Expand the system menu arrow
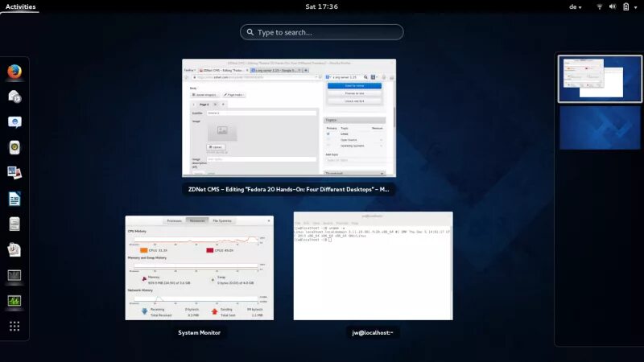 (635, 7)
